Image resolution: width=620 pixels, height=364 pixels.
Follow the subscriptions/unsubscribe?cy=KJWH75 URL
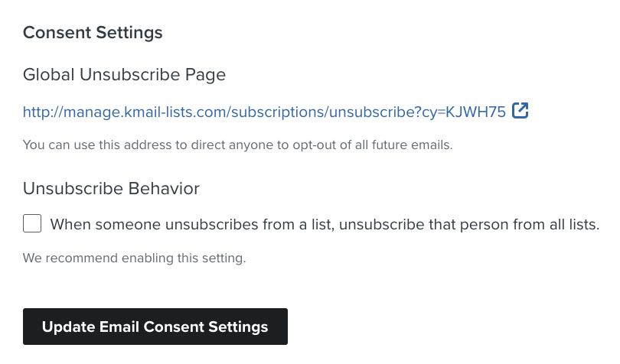pyautogui.click(x=264, y=112)
